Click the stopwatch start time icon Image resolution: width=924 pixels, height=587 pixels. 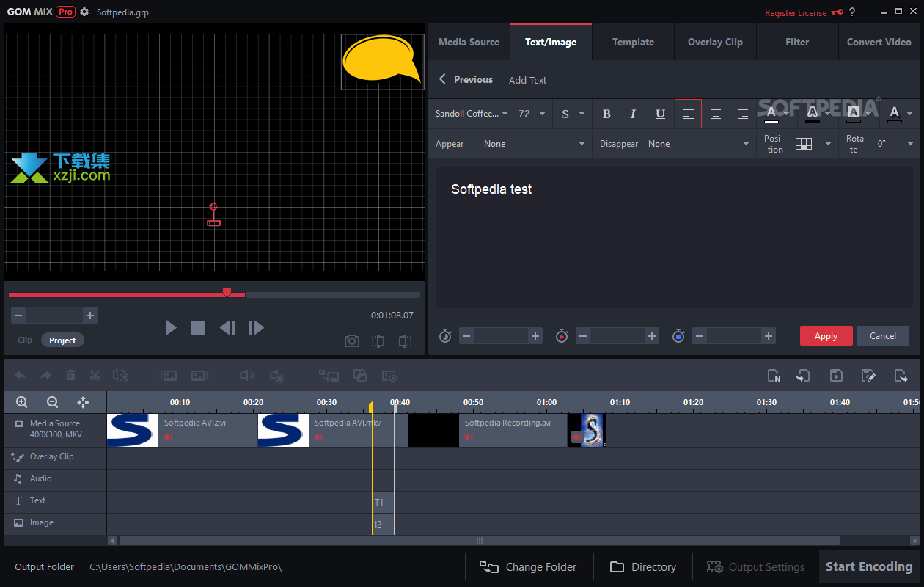point(445,336)
